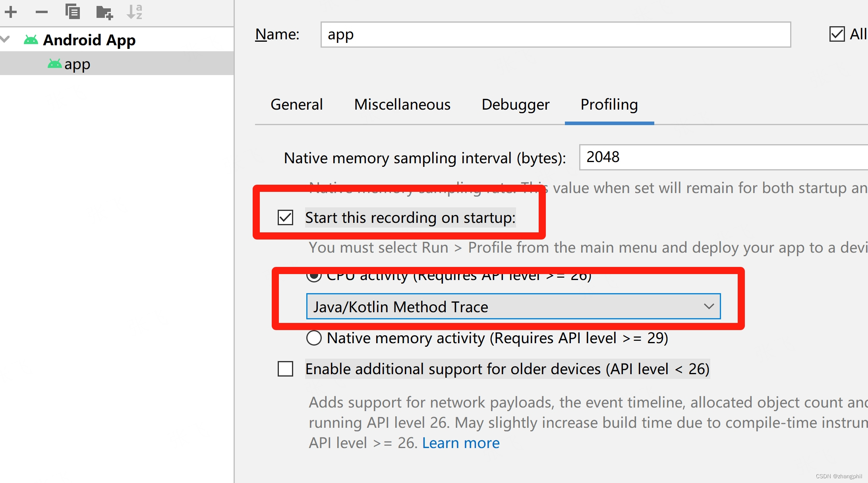The image size is (868, 483).
Task: Open the Learn more link
Action: coord(461,442)
